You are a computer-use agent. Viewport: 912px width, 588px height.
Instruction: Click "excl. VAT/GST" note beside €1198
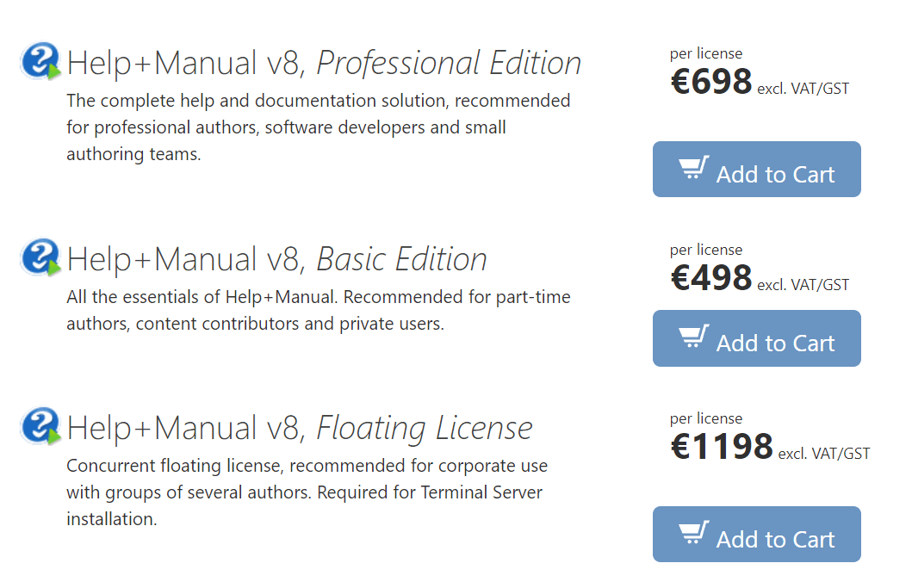(x=823, y=454)
